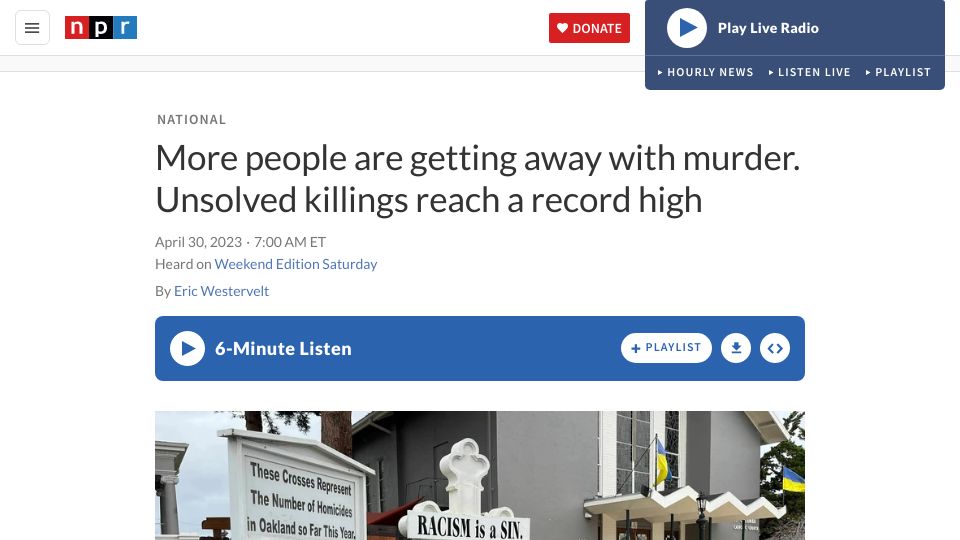Open the Weekend Edition Saturday link
Image resolution: width=960 pixels, height=540 pixels.
[296, 264]
